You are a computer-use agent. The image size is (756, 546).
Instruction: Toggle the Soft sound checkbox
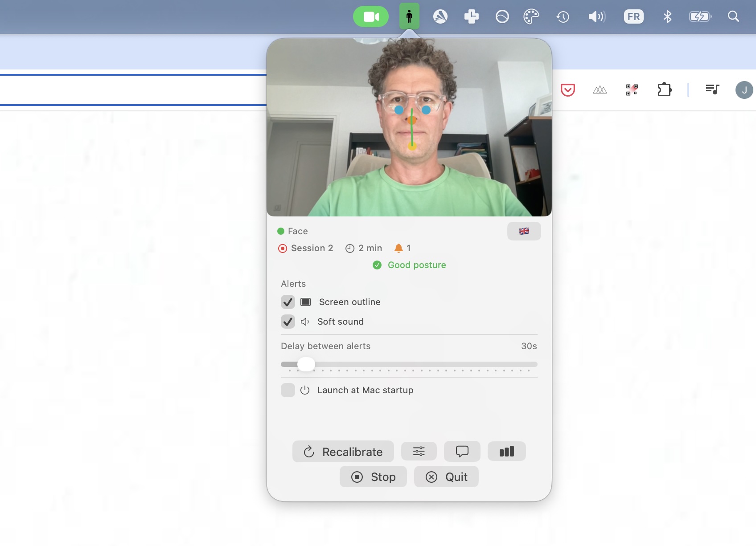click(x=288, y=322)
